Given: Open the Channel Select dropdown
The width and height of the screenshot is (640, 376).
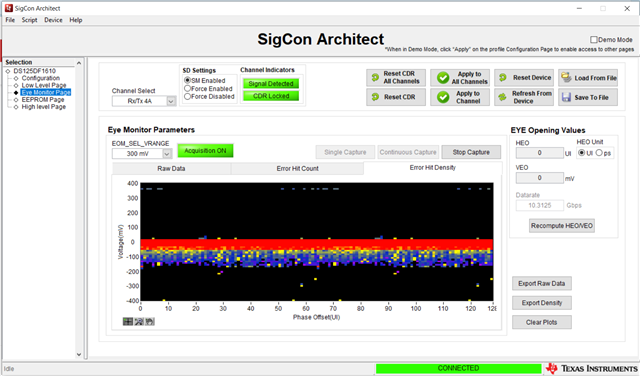Looking at the screenshot, I should pos(144,101).
